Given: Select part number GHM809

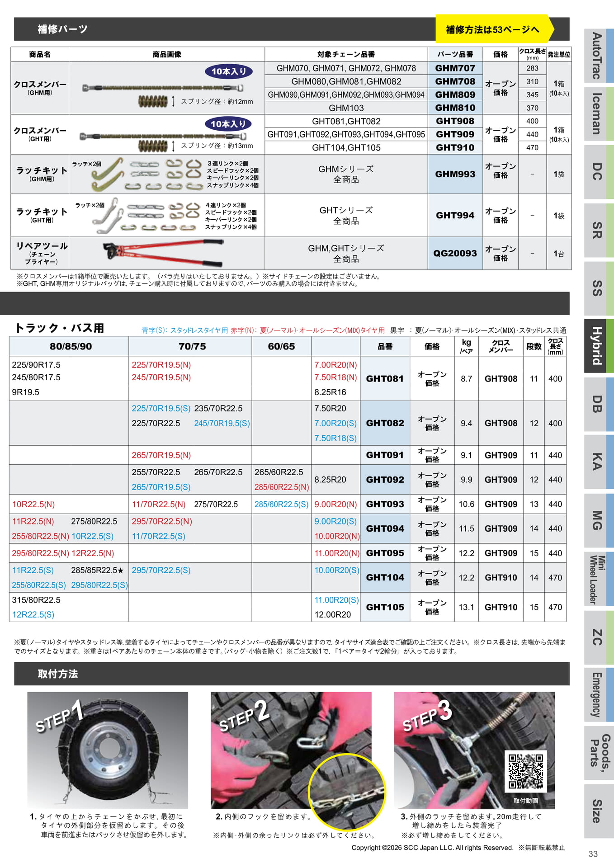Looking at the screenshot, I should pos(455,94).
